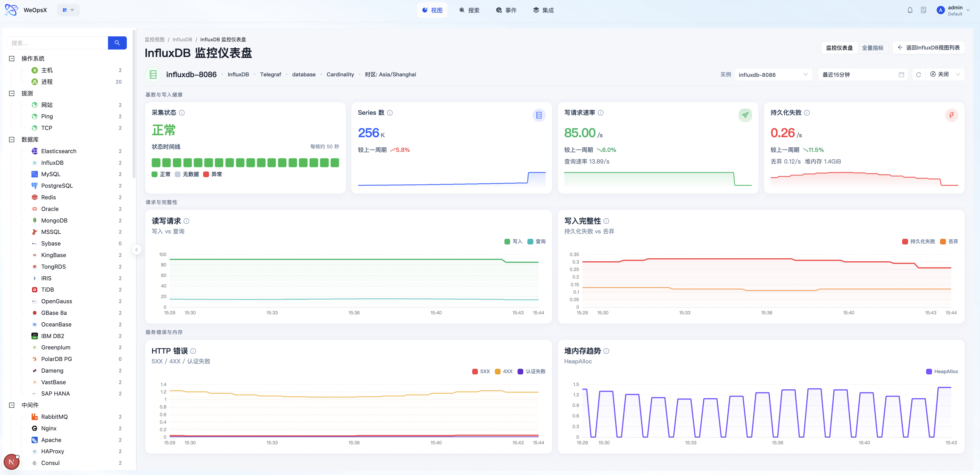Open the 事件 top navigation menu
Viewport: 980px width, 475px height.
(x=506, y=10)
